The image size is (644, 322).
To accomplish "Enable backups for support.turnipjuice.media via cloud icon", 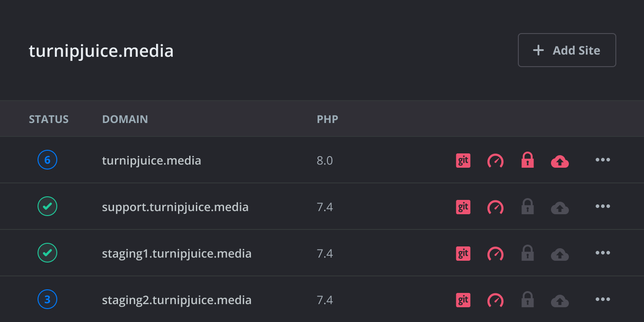I will click(559, 207).
